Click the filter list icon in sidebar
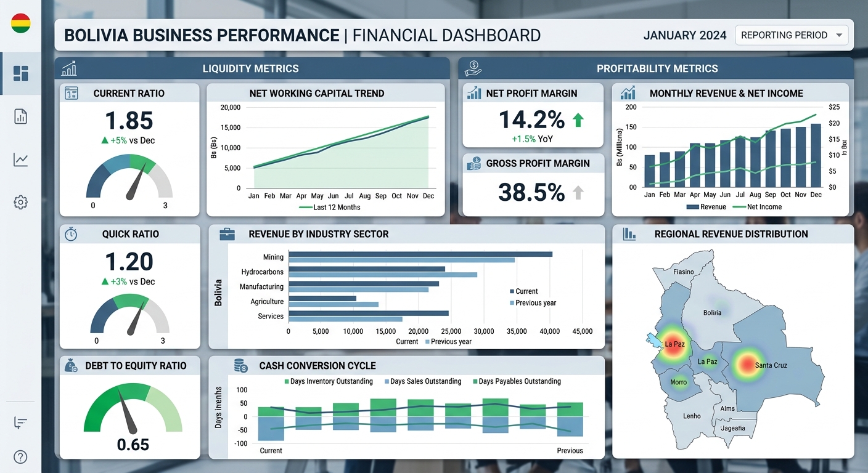The height and width of the screenshot is (473, 868). [x=20, y=422]
